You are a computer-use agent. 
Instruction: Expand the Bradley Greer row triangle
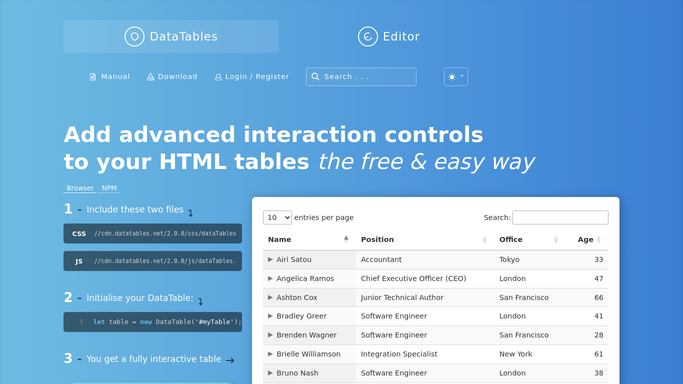point(270,316)
